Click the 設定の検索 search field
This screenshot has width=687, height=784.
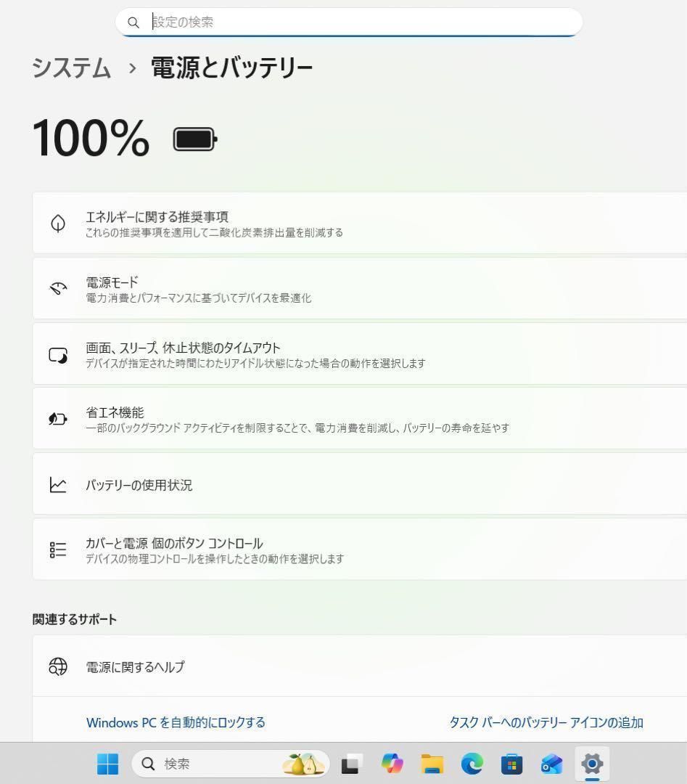(348, 22)
